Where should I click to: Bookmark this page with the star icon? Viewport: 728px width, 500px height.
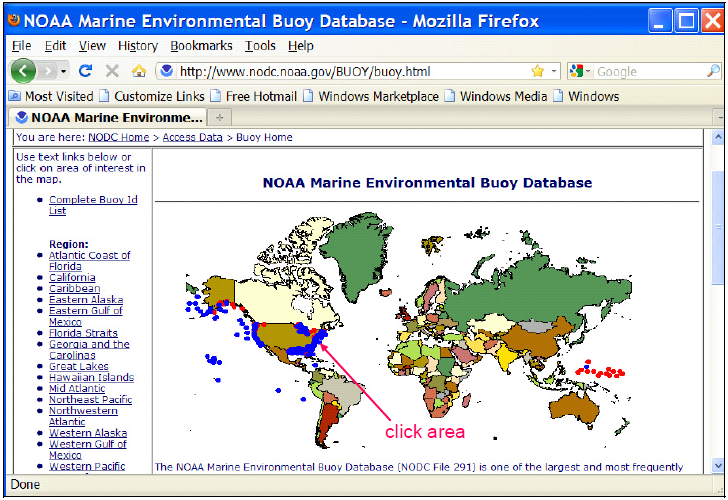click(538, 71)
